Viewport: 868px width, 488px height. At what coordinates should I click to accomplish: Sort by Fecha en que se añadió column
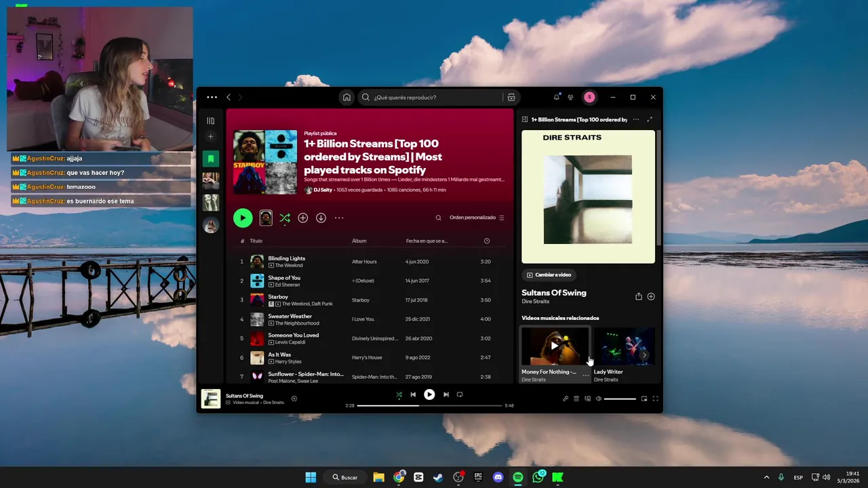[x=427, y=241]
